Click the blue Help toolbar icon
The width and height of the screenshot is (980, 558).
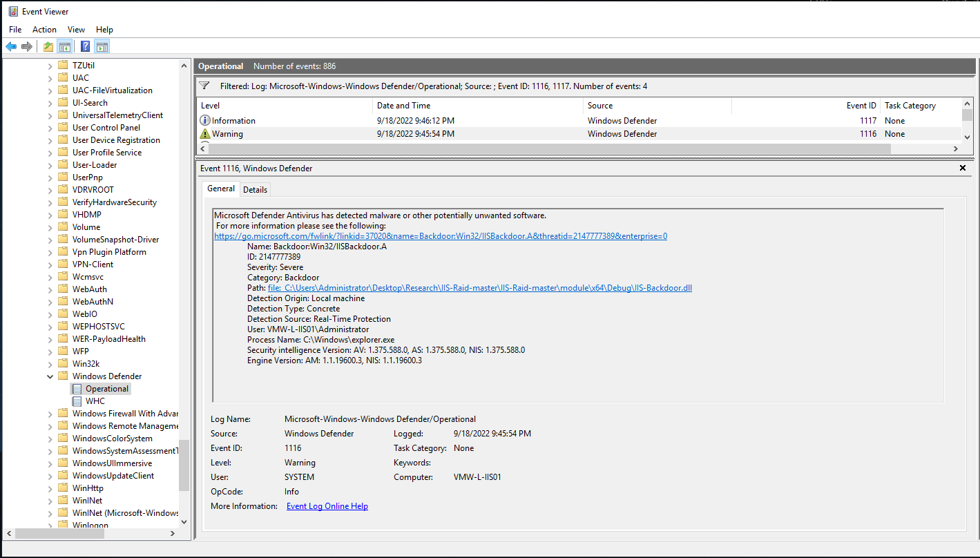85,47
